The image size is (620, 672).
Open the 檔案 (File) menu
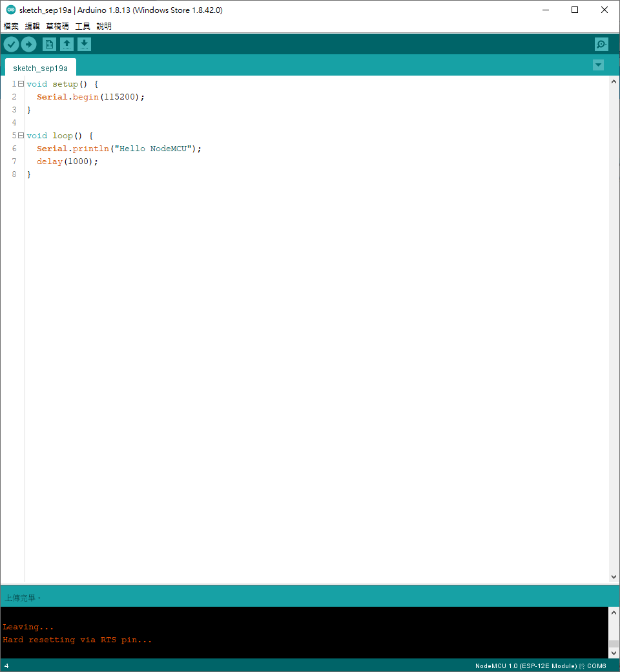[x=11, y=26]
